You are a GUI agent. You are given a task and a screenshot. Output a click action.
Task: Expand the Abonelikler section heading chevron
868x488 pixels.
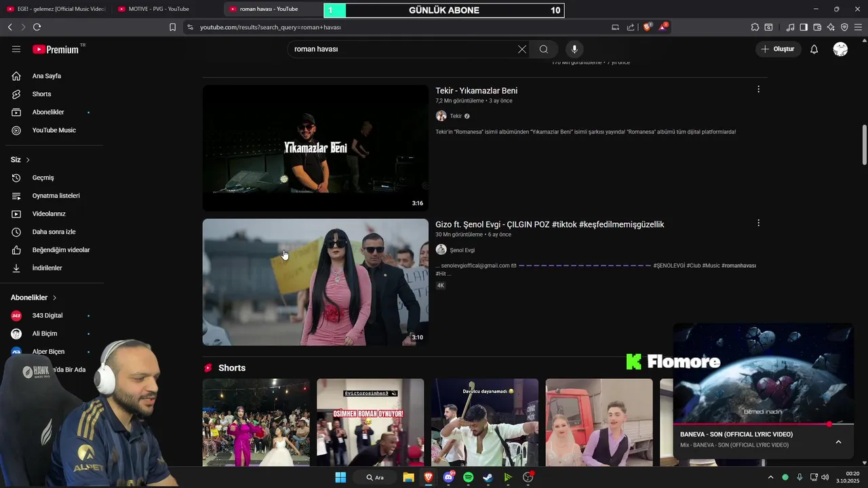click(x=55, y=298)
